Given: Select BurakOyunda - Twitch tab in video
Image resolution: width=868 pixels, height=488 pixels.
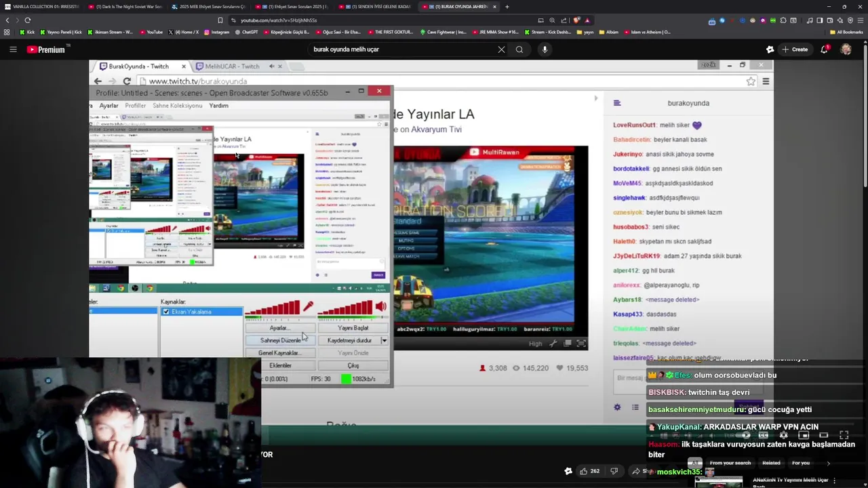Looking at the screenshot, I should tap(139, 66).
